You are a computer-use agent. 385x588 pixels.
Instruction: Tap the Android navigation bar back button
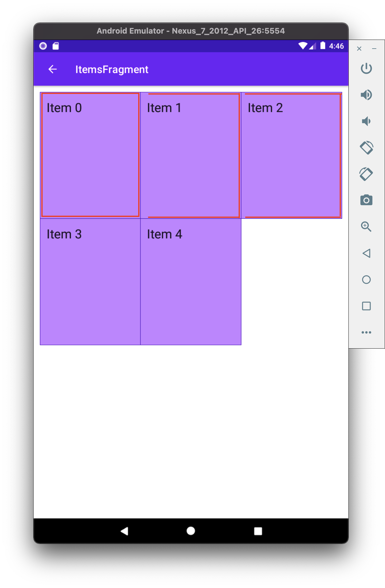coord(124,531)
